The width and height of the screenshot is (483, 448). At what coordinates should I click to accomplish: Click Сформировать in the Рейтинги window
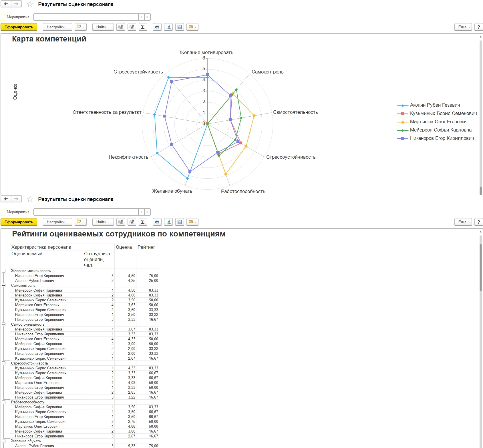[x=19, y=222]
